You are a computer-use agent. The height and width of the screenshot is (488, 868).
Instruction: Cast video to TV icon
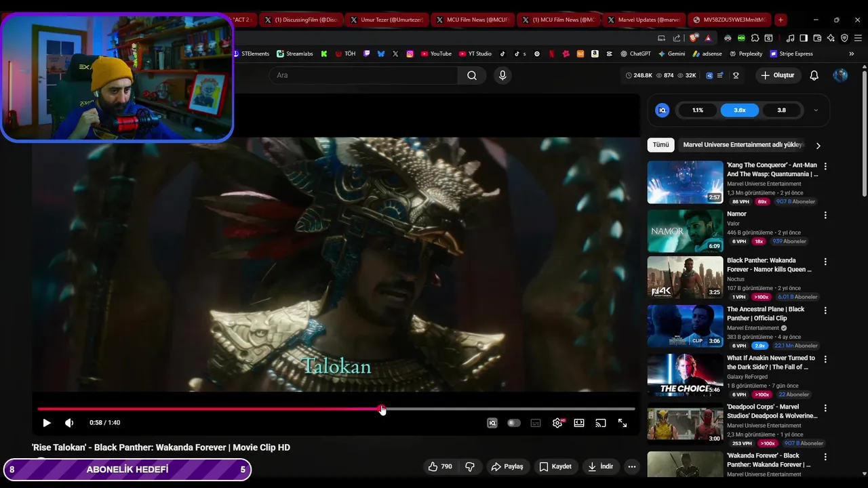[x=601, y=423]
